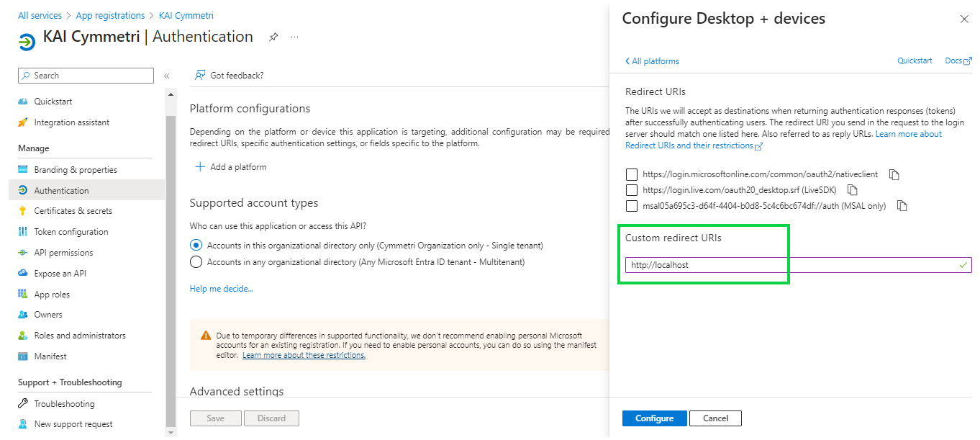Copy the MSAL only redirect URI
The width and height of the screenshot is (980, 440).
coord(902,206)
